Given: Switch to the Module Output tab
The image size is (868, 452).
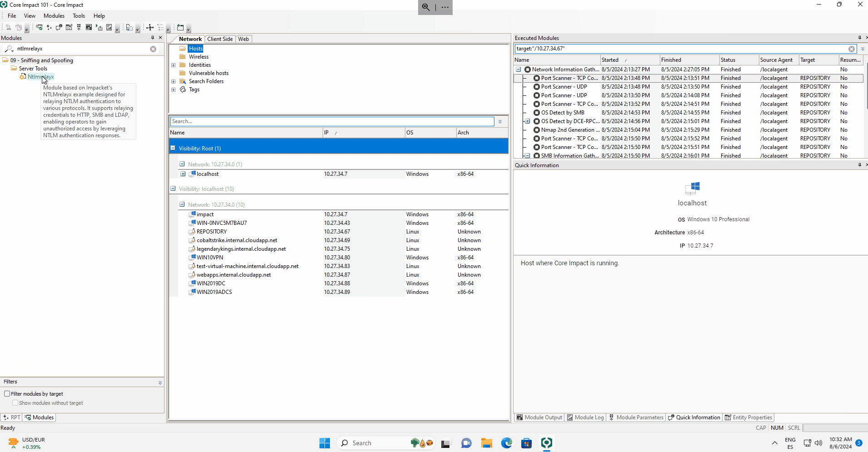Looking at the screenshot, I should (539, 417).
